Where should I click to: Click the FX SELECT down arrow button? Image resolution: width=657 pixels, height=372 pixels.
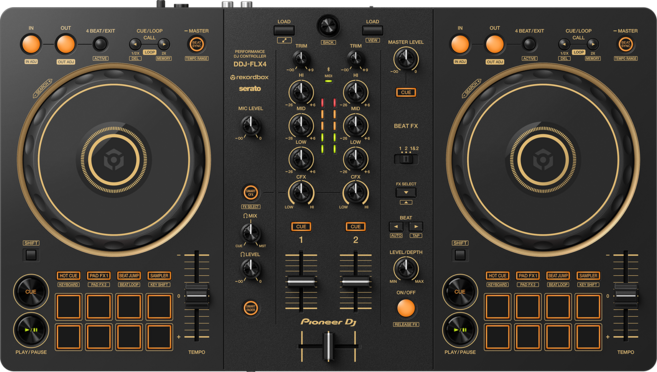[406, 192]
